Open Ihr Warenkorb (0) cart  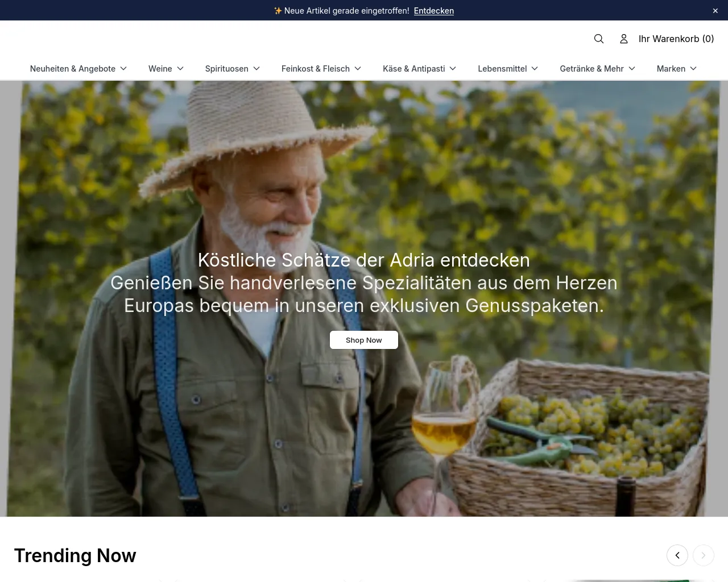[676, 39]
